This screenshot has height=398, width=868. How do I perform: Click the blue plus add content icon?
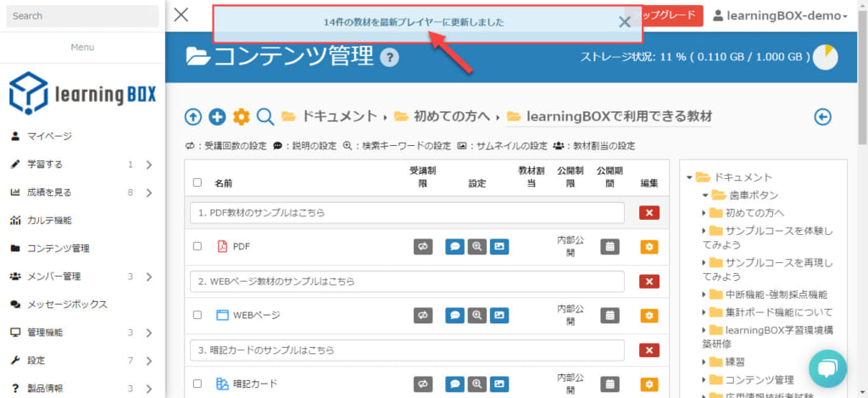point(217,116)
